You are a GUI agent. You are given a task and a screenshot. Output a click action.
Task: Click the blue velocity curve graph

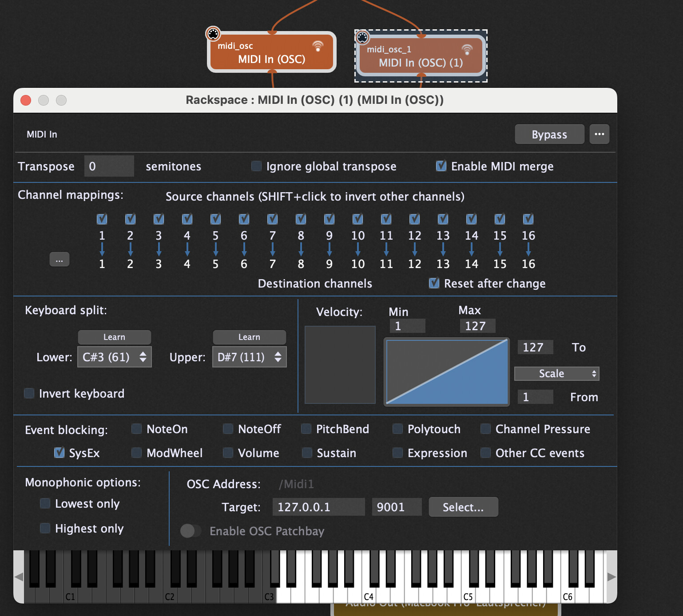pyautogui.click(x=447, y=372)
